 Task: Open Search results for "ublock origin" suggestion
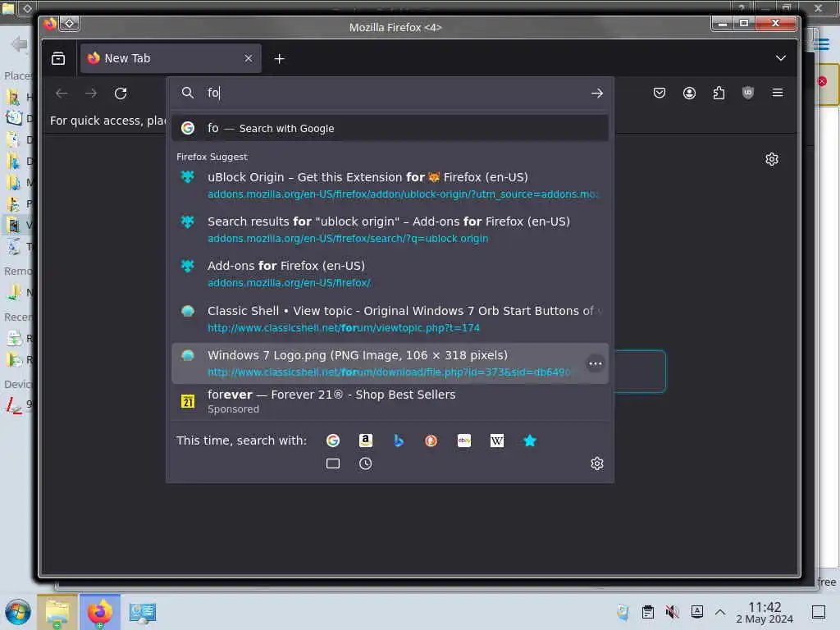[390, 230]
